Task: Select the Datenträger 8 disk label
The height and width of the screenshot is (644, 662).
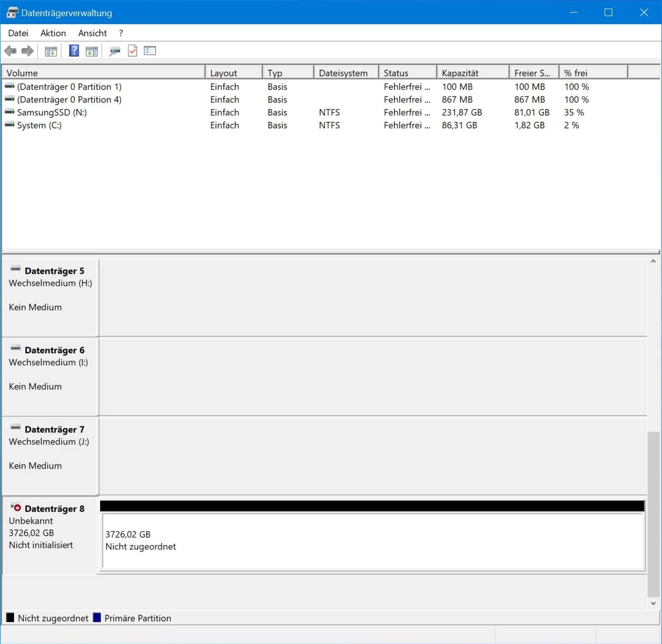Action: pos(54,509)
